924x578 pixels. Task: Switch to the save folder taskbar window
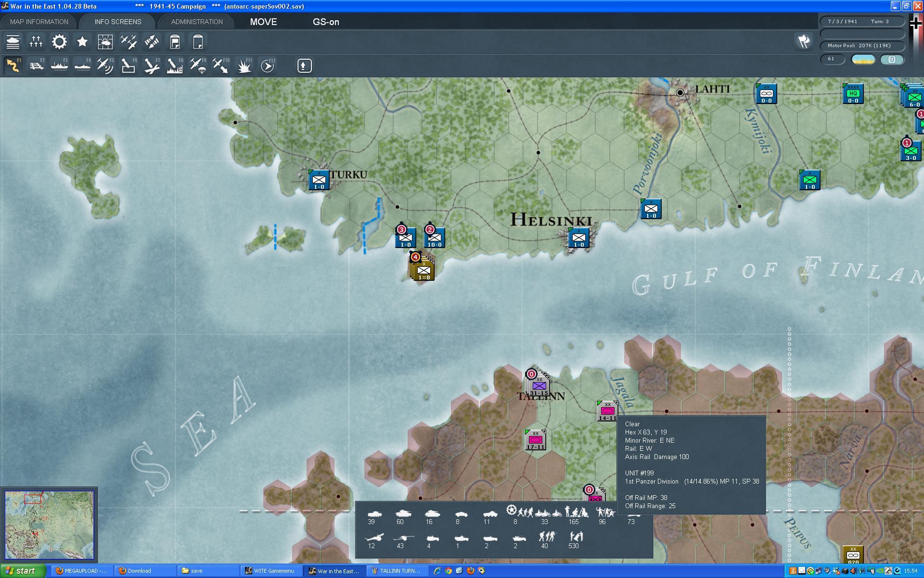click(208, 571)
